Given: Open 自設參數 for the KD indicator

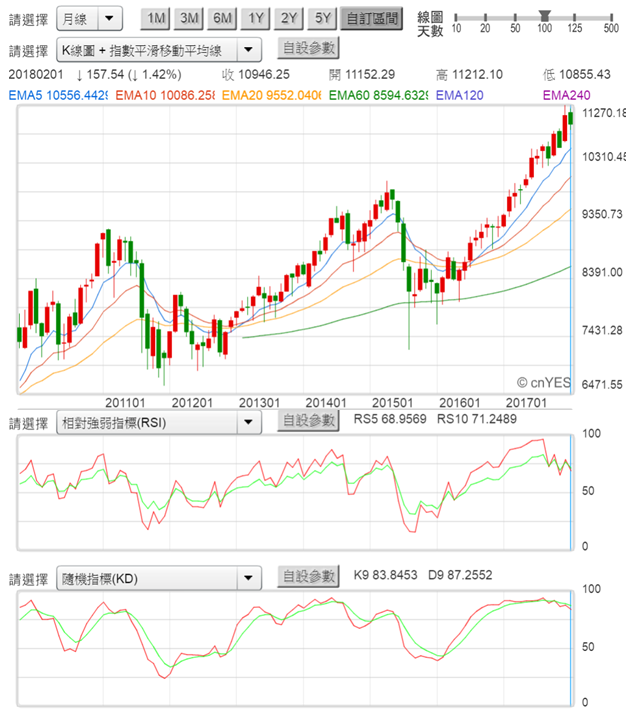Looking at the screenshot, I should (308, 577).
